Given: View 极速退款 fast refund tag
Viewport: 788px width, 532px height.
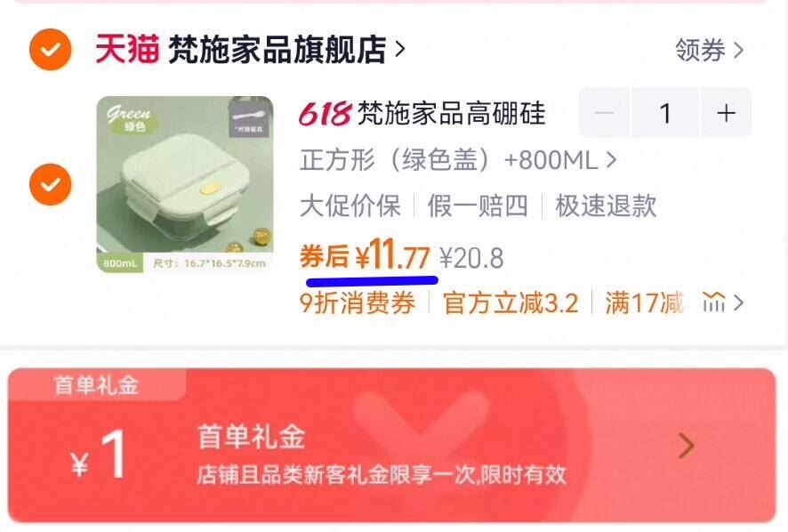Looking at the screenshot, I should point(606,206).
